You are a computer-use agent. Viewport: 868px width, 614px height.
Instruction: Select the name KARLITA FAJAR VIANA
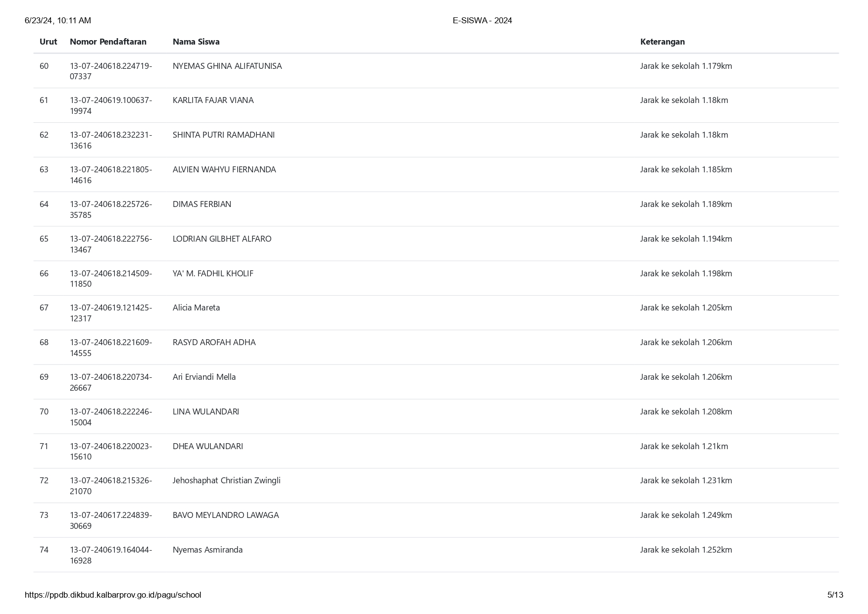click(x=213, y=100)
